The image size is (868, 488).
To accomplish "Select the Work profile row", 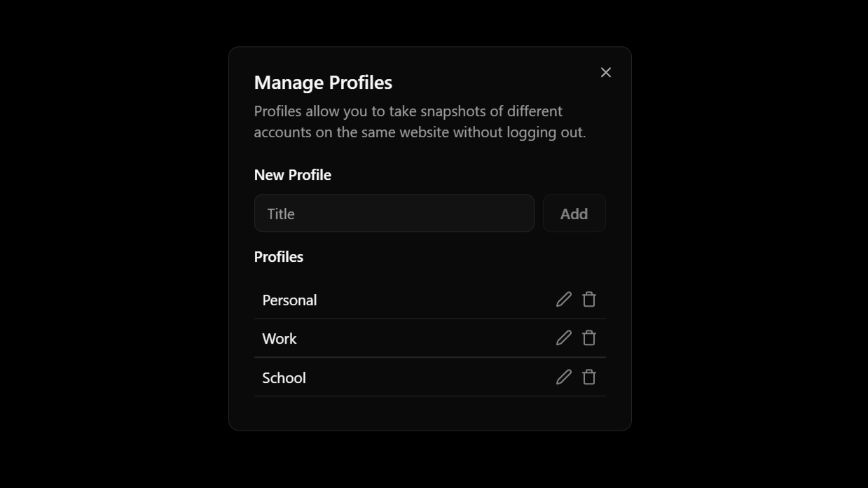I will coord(430,338).
